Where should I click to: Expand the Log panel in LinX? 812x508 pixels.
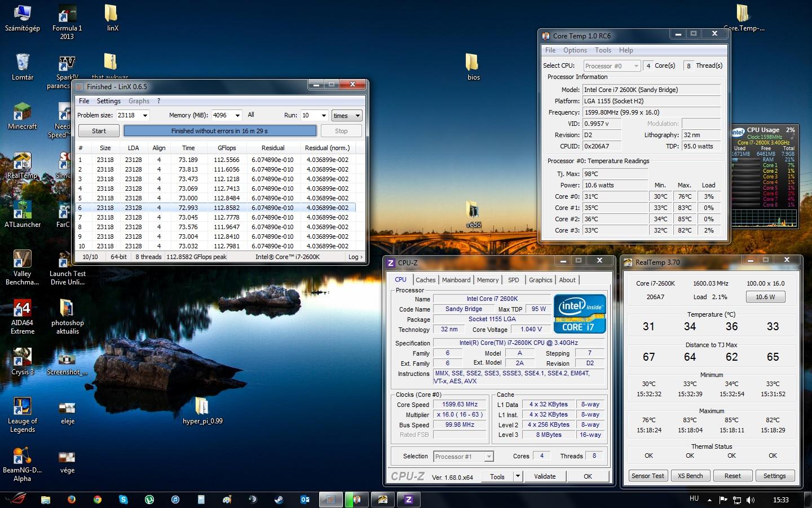pyautogui.click(x=355, y=257)
